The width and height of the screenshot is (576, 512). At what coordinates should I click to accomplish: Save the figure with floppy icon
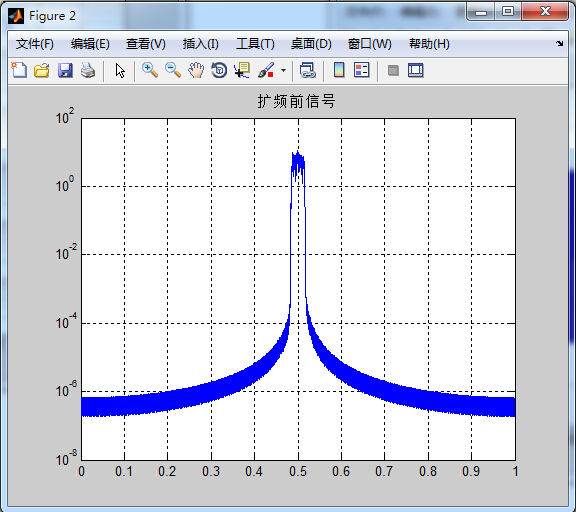tap(65, 70)
